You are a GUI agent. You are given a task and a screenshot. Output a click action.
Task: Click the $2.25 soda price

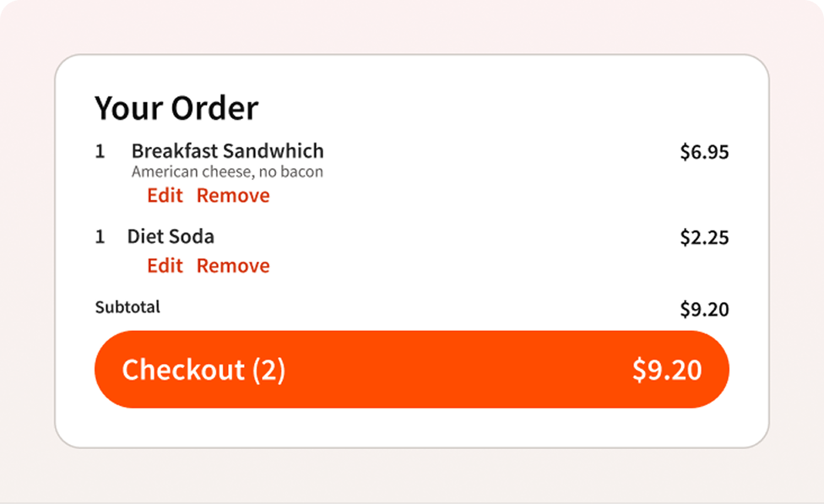pyautogui.click(x=704, y=237)
